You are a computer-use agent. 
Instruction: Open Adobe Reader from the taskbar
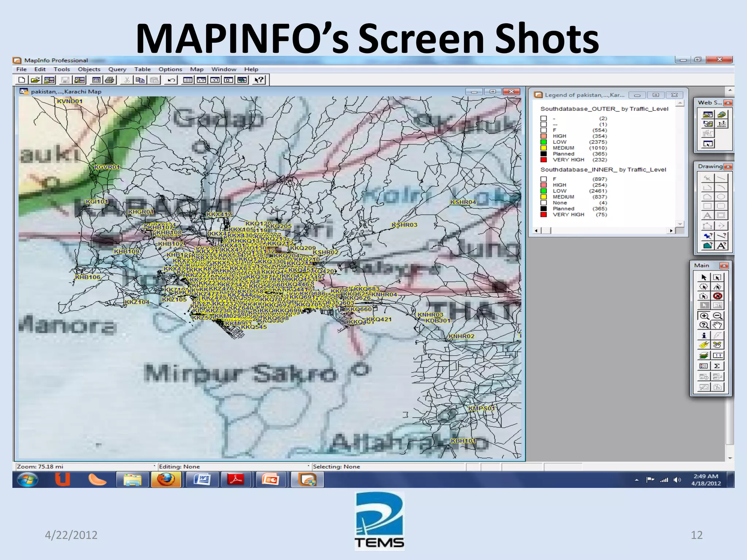(x=236, y=480)
